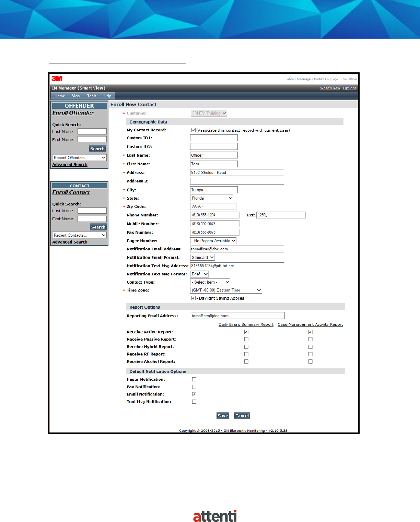Toggle Daylight Saving Applies checkbox

pyautogui.click(x=194, y=298)
